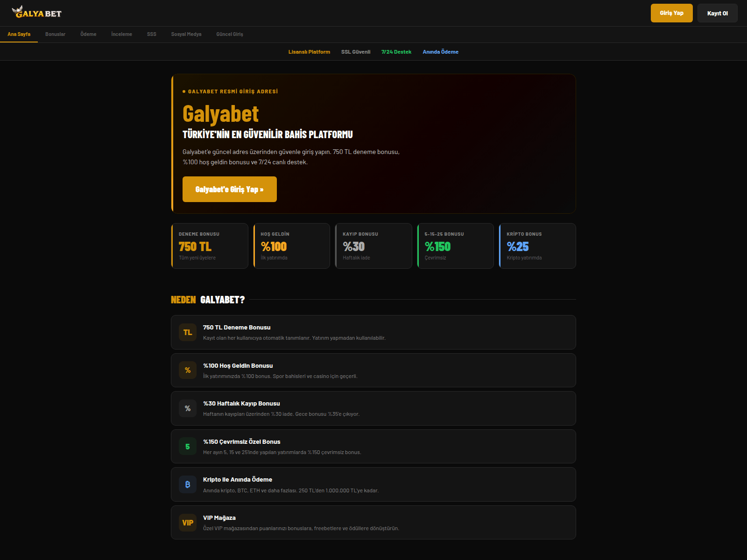Click the SSL Güvenli label
This screenshot has height=560, width=747.
coord(356,52)
